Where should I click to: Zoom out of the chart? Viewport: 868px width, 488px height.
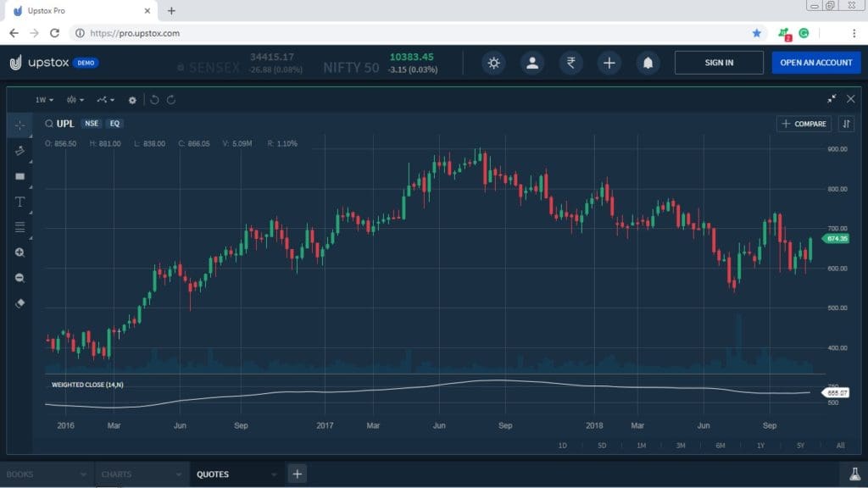click(x=19, y=277)
